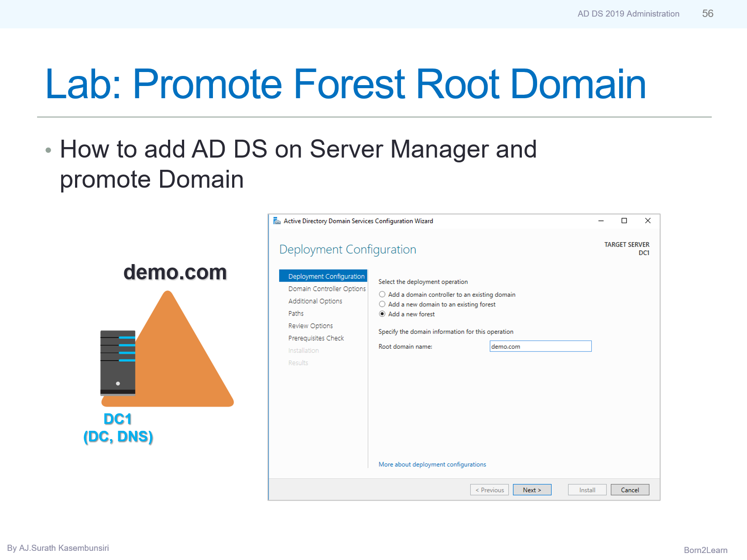Click the Previous button
This screenshot has height=560, width=747.
coord(489,489)
